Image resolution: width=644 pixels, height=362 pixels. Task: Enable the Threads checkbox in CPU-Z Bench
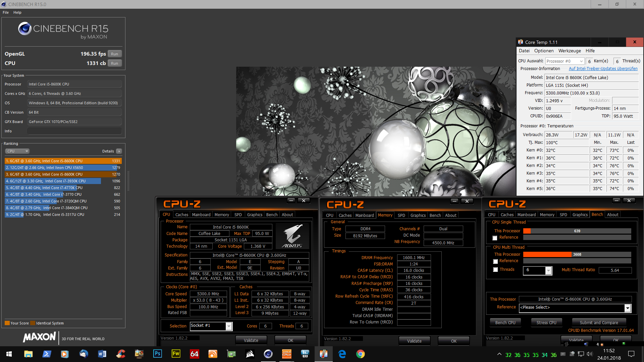click(495, 269)
